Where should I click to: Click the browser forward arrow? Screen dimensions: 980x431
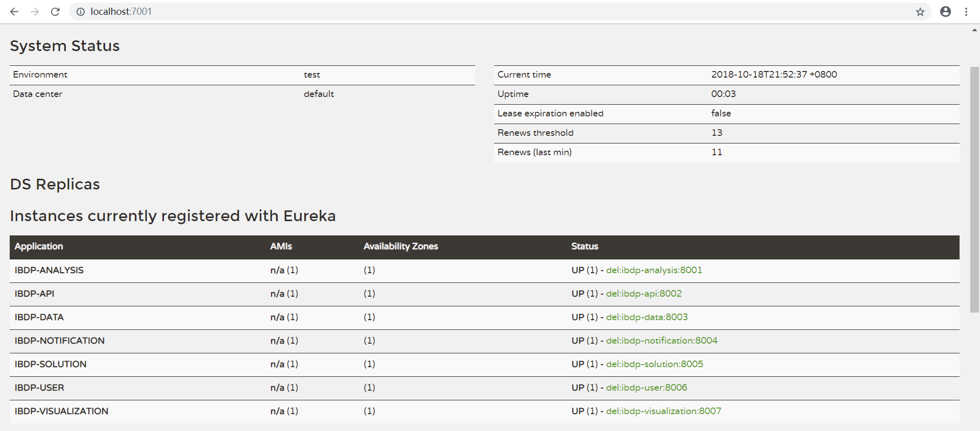[35, 11]
